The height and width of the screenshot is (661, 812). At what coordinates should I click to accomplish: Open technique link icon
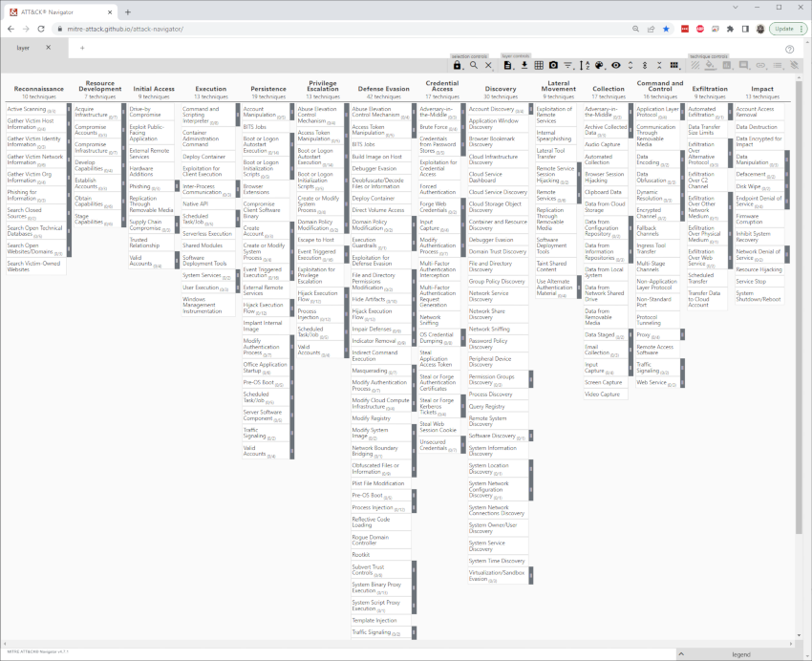tap(760, 65)
